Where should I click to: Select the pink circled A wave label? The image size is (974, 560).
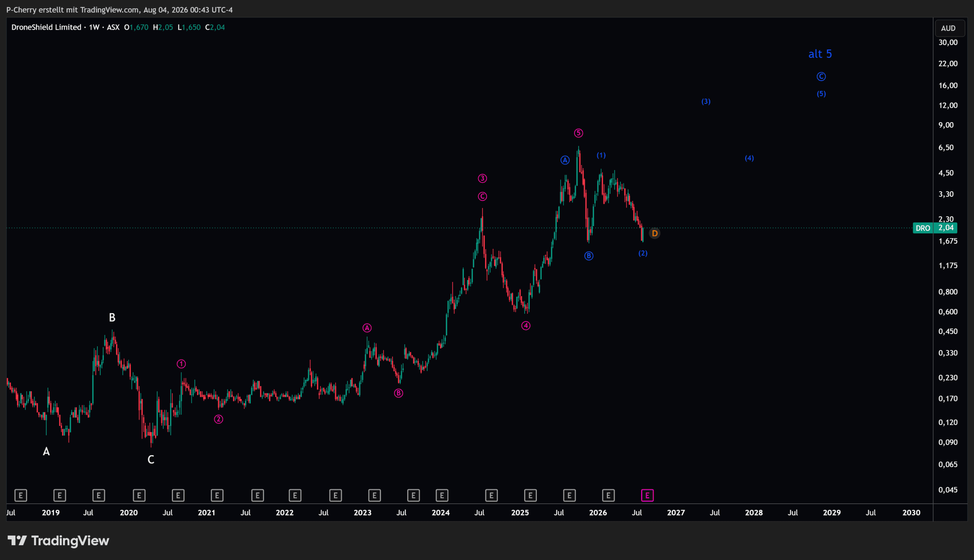(x=367, y=328)
